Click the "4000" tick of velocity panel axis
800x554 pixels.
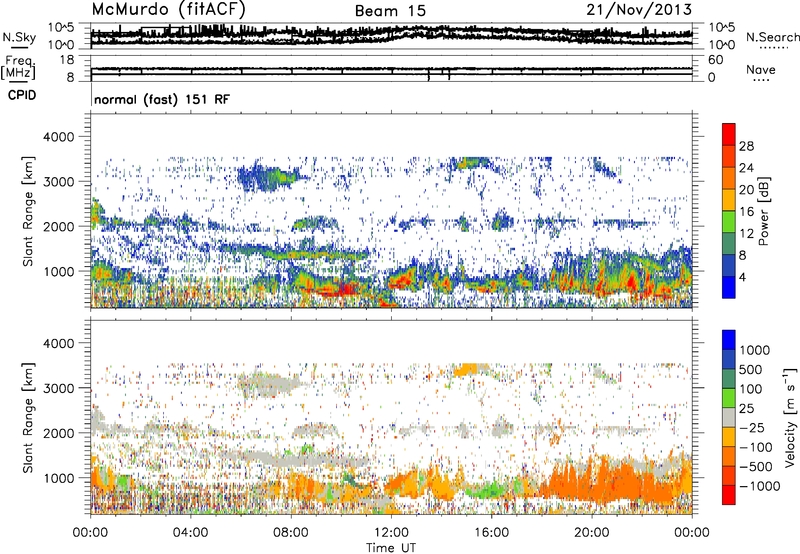click(x=57, y=343)
